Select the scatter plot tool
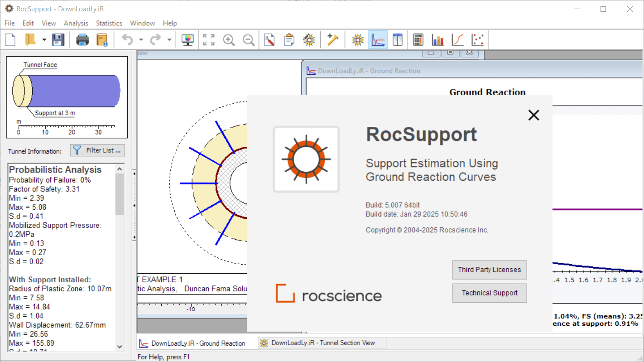Image resolution: width=644 pixels, height=362 pixels. (478, 40)
